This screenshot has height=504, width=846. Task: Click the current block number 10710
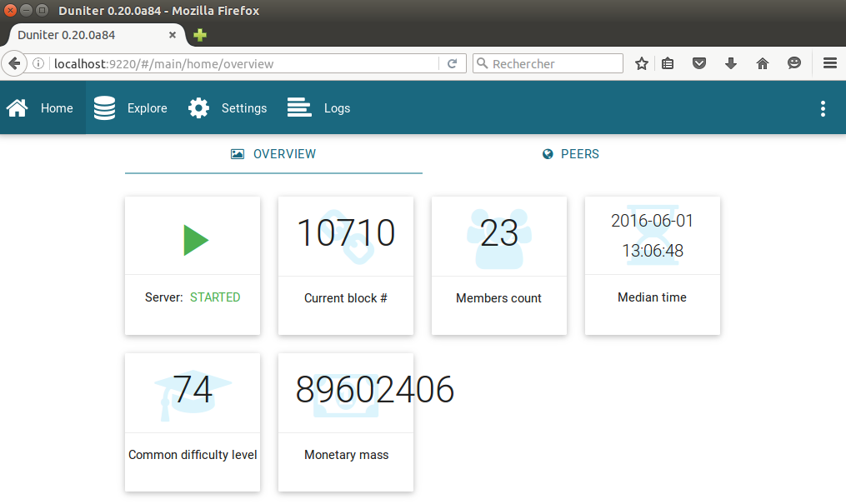tap(347, 233)
